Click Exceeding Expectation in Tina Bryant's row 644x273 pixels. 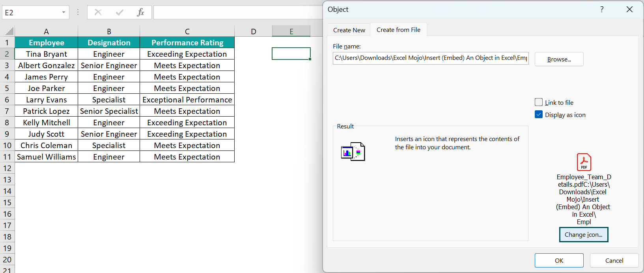pos(187,54)
